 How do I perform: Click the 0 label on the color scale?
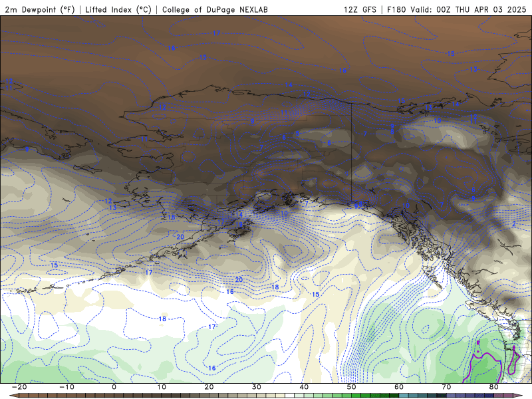pos(114,387)
